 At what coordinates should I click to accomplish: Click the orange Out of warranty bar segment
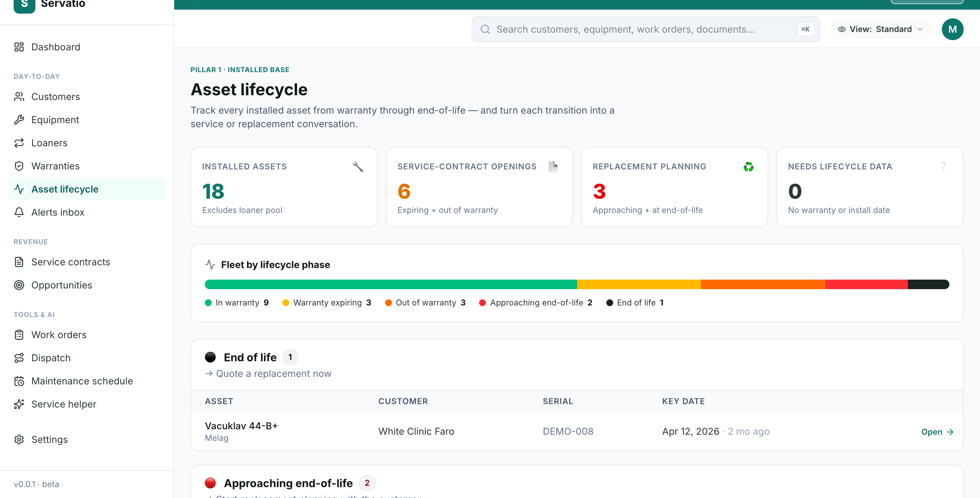point(763,285)
